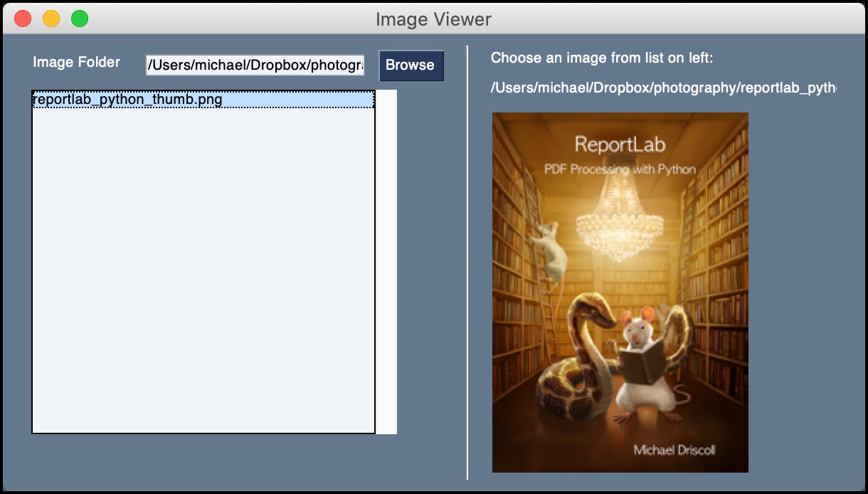Click the Image Folder label
Image resolution: width=868 pixels, height=494 pixels.
click(75, 63)
